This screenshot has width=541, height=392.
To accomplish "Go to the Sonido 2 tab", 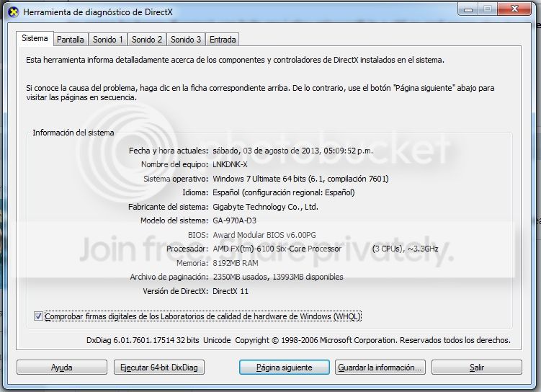I will pyautogui.click(x=147, y=40).
